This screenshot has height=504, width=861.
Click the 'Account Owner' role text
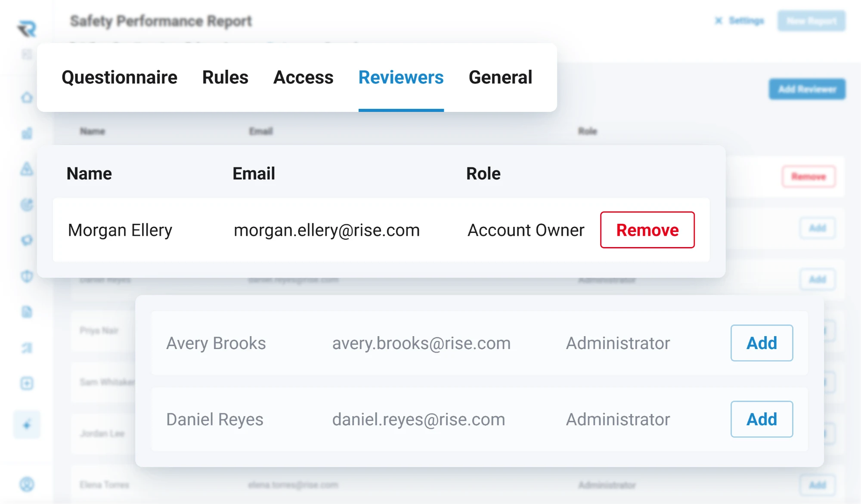tap(526, 230)
